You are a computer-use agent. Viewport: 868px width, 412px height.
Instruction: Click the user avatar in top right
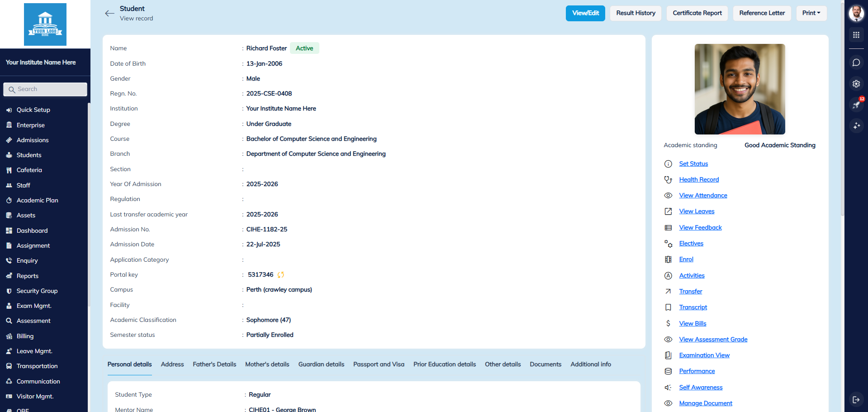[856, 13]
